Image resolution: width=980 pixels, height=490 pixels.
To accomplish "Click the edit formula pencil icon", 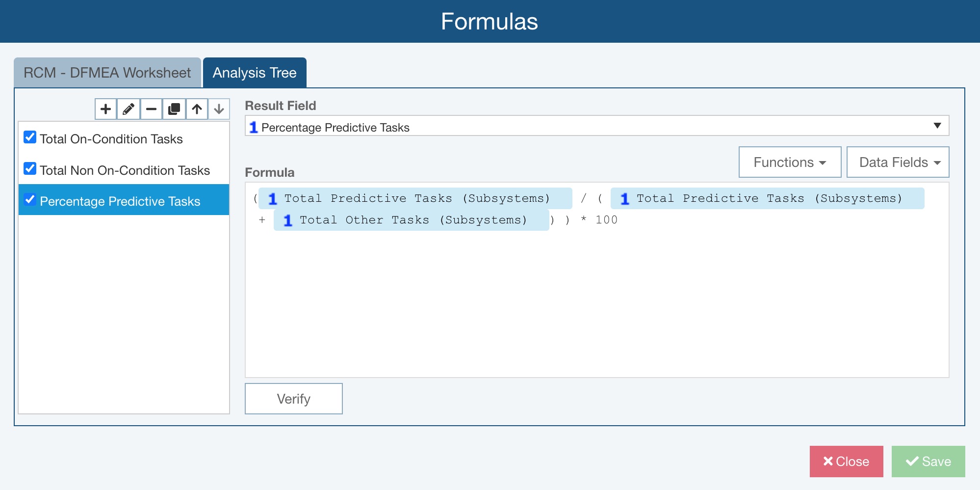I will point(129,109).
